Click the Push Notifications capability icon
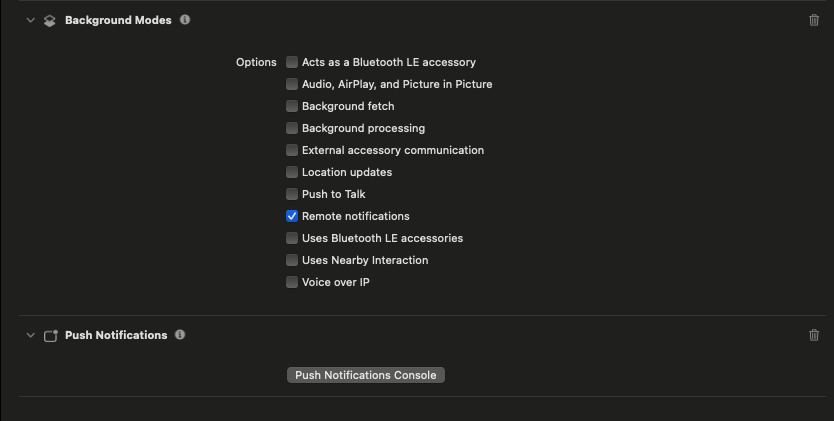834x421 pixels. point(50,336)
